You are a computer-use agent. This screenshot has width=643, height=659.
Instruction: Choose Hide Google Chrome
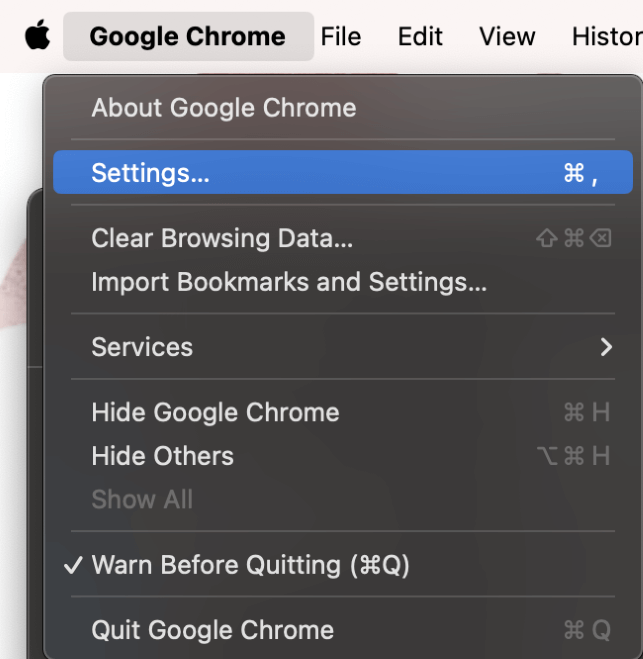[x=215, y=413]
